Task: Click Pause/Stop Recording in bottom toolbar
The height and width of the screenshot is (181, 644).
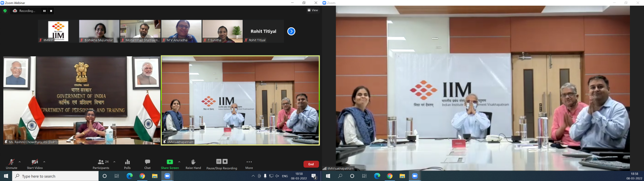Action: [x=222, y=164]
